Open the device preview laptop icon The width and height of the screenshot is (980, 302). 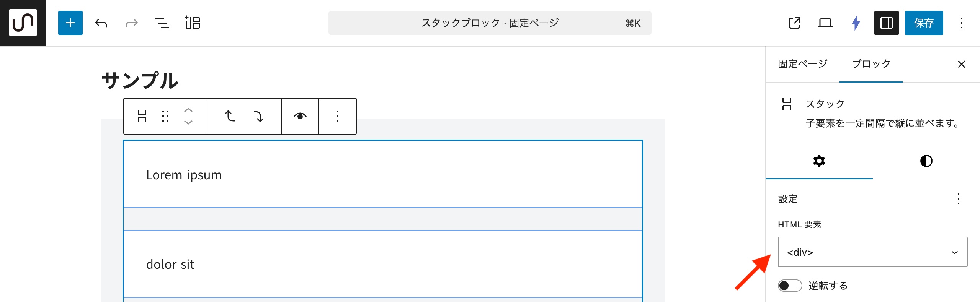pos(825,23)
